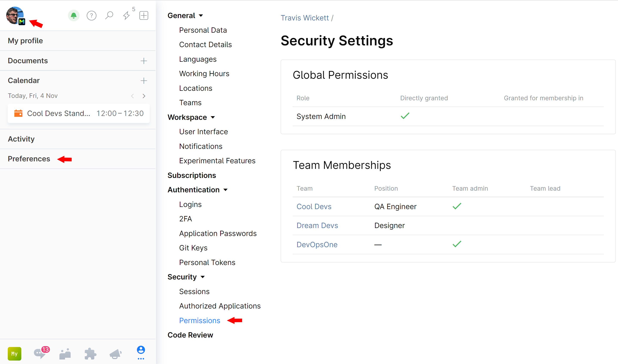Open the lightning bolt quick actions icon
This screenshot has height=364, width=618.
126,16
